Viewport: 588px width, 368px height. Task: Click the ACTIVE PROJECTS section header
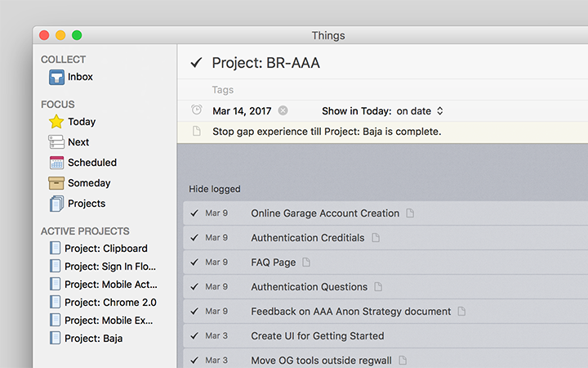click(85, 231)
